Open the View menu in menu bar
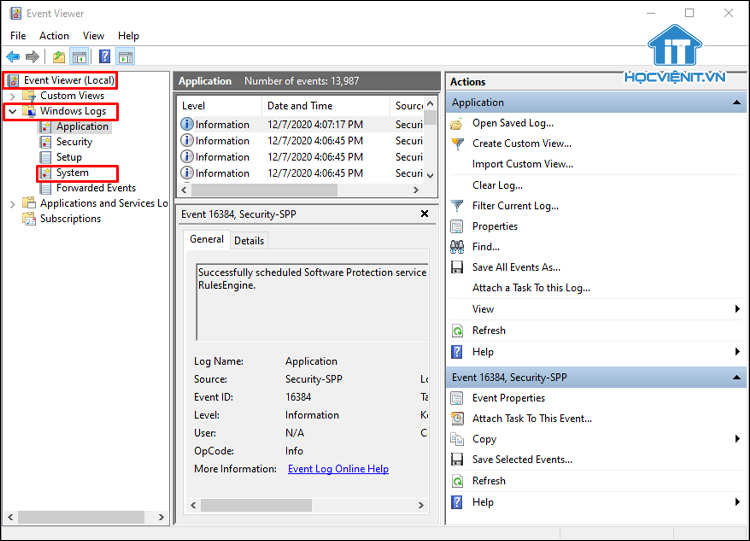This screenshot has width=750, height=541. tap(93, 36)
